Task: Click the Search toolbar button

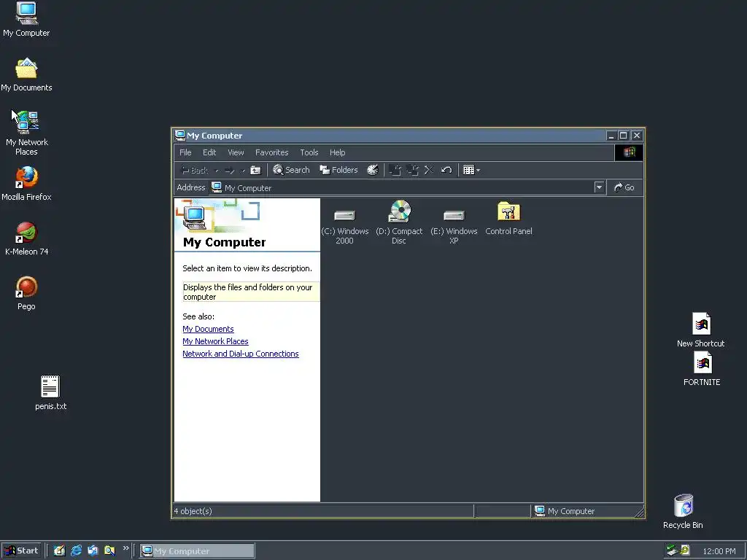Action: (291, 170)
